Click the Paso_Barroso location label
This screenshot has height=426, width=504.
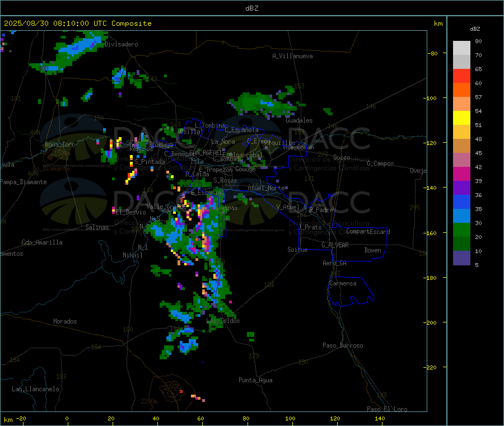click(343, 345)
